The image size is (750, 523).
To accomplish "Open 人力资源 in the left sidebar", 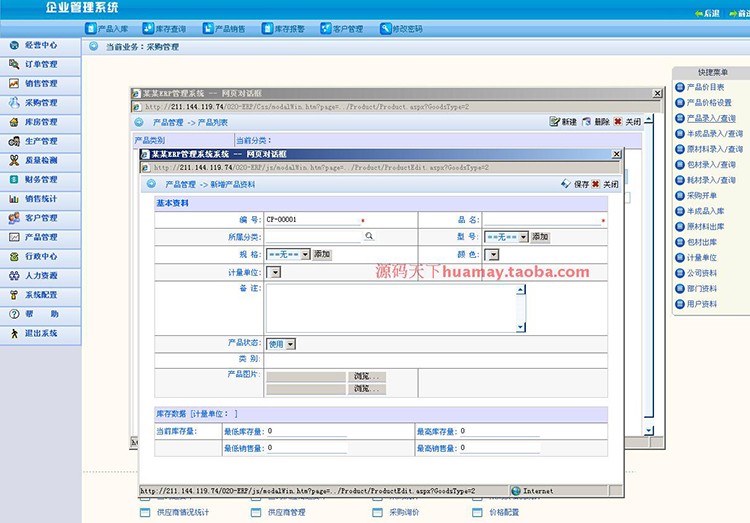I will coord(40,276).
